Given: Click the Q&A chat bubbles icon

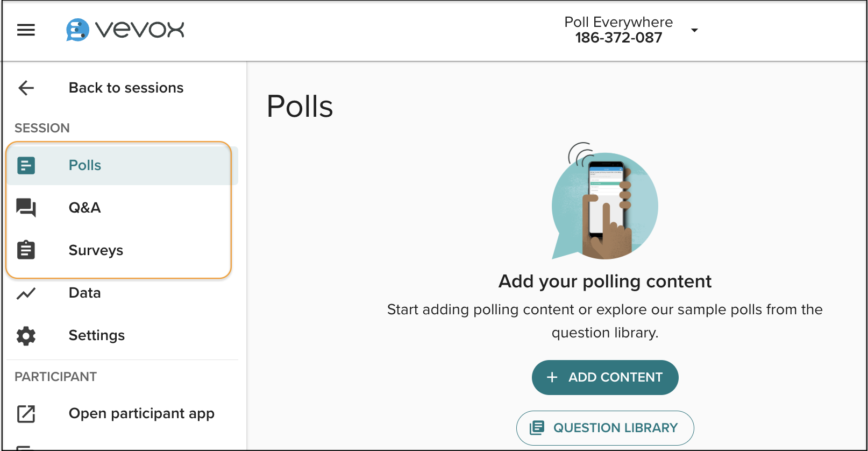Looking at the screenshot, I should [26, 208].
